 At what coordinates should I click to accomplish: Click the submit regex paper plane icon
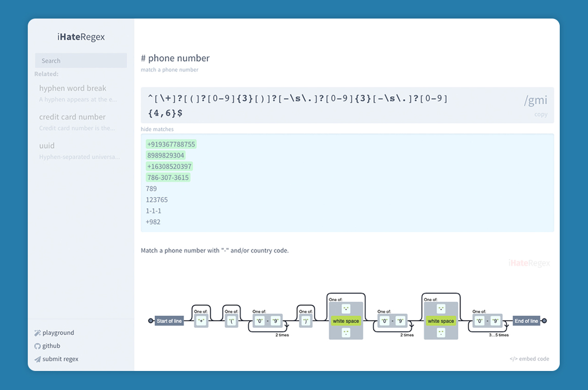pos(38,359)
